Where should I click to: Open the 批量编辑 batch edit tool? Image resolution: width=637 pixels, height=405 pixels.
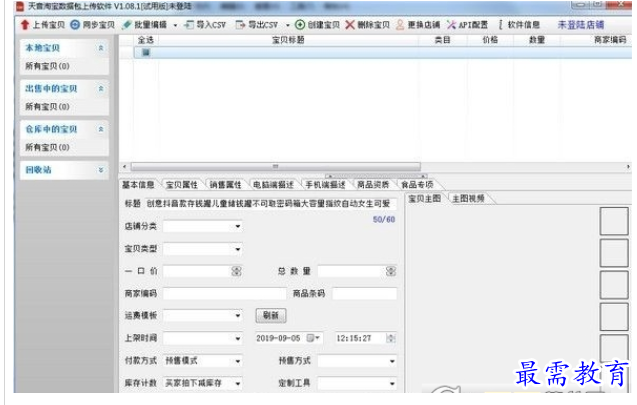pyautogui.click(x=145, y=25)
